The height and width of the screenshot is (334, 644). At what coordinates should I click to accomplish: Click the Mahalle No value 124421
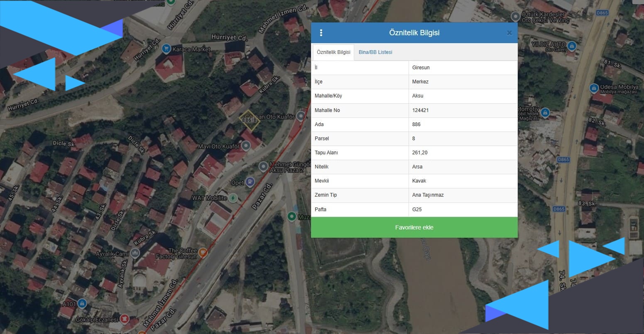[x=421, y=110]
